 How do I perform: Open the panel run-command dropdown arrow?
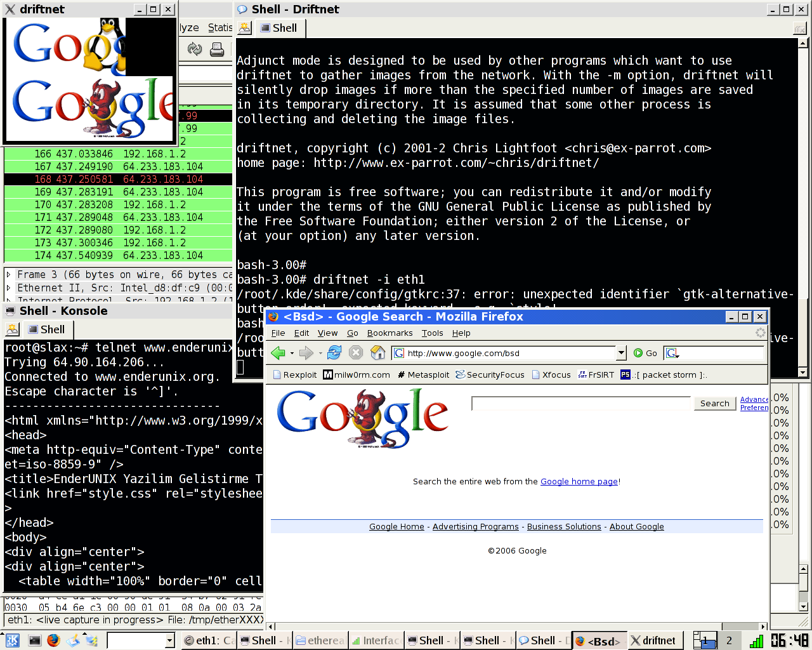(x=169, y=641)
